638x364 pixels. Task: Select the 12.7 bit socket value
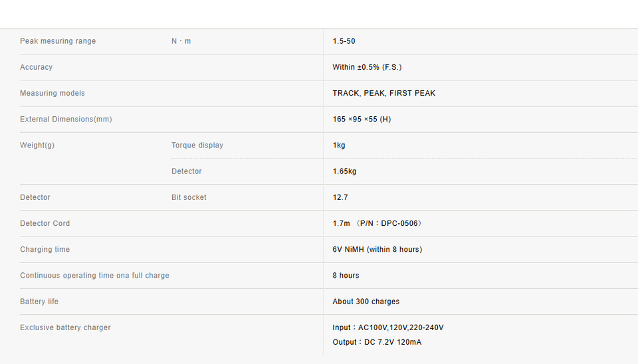tap(340, 197)
